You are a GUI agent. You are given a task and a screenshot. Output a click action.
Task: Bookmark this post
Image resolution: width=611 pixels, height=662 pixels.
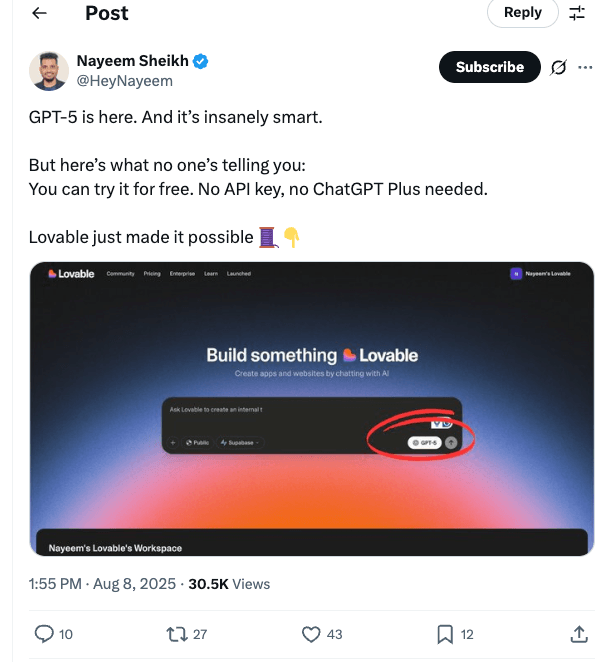[x=445, y=634]
